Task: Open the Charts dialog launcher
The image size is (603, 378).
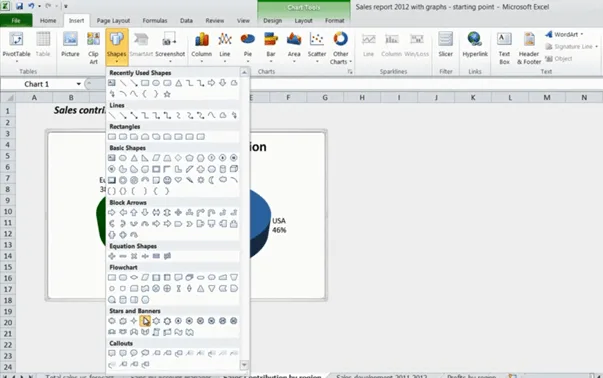Action: (350, 72)
